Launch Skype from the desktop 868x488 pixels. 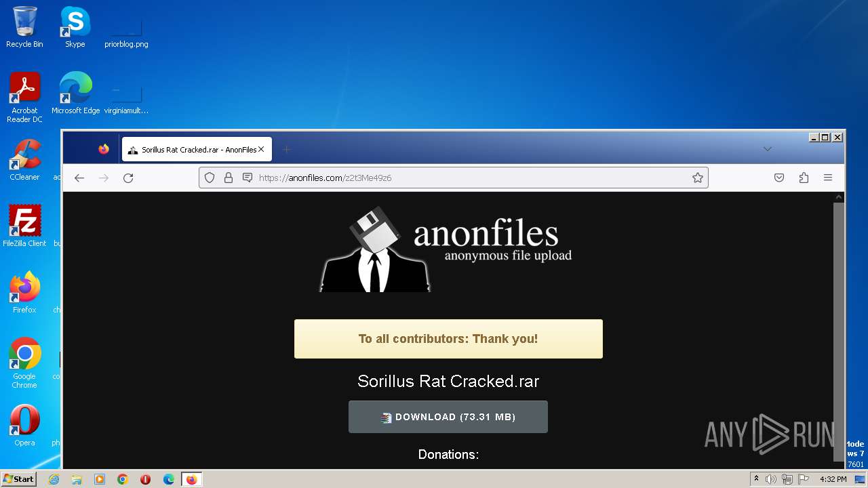click(75, 27)
